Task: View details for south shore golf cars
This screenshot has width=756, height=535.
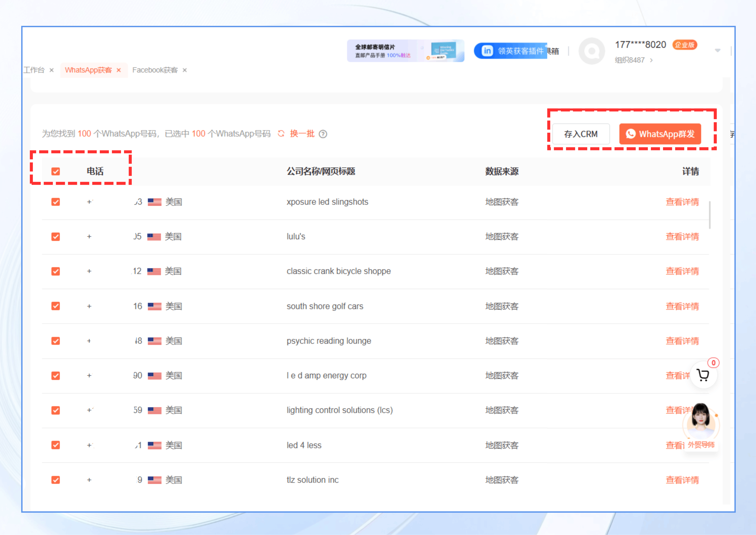Action: 682,306
